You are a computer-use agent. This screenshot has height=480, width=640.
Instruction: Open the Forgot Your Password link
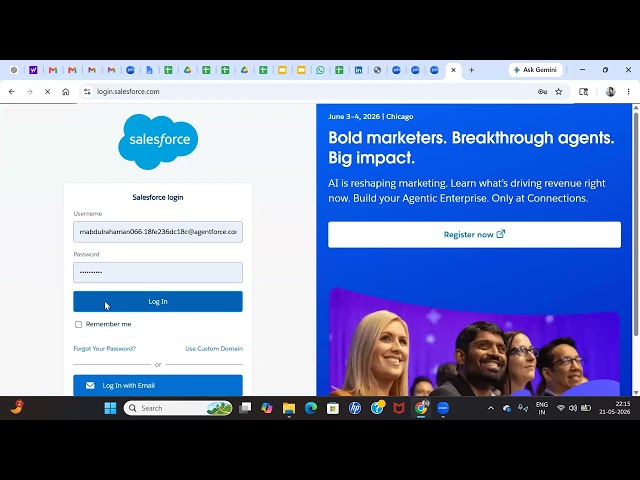(x=104, y=349)
